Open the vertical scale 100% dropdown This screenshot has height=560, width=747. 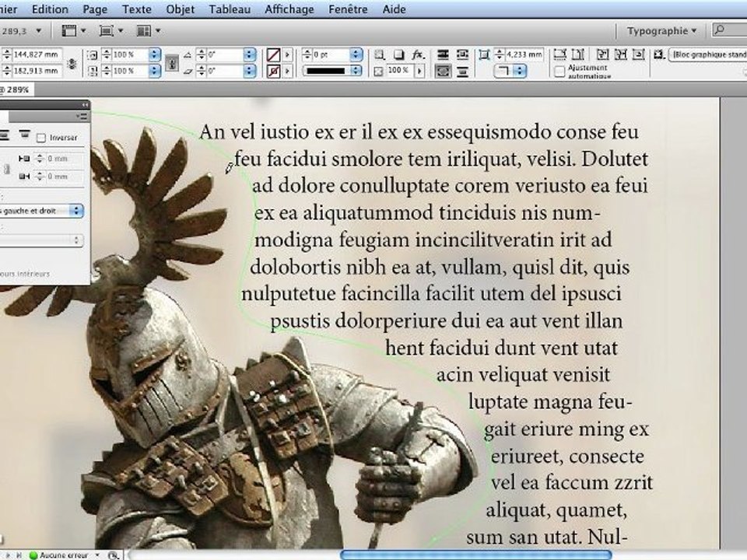point(154,71)
